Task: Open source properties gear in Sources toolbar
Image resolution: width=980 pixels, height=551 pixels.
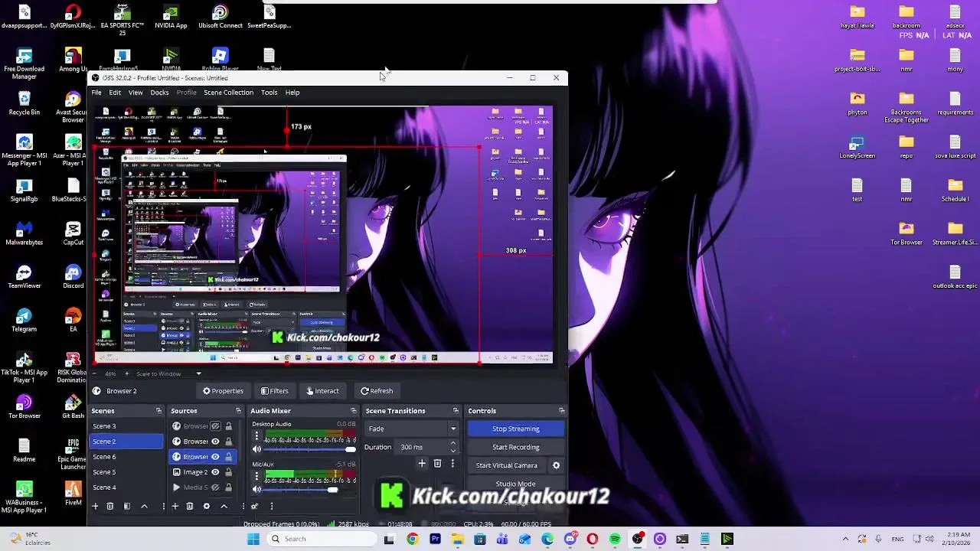Action: pyautogui.click(x=206, y=506)
